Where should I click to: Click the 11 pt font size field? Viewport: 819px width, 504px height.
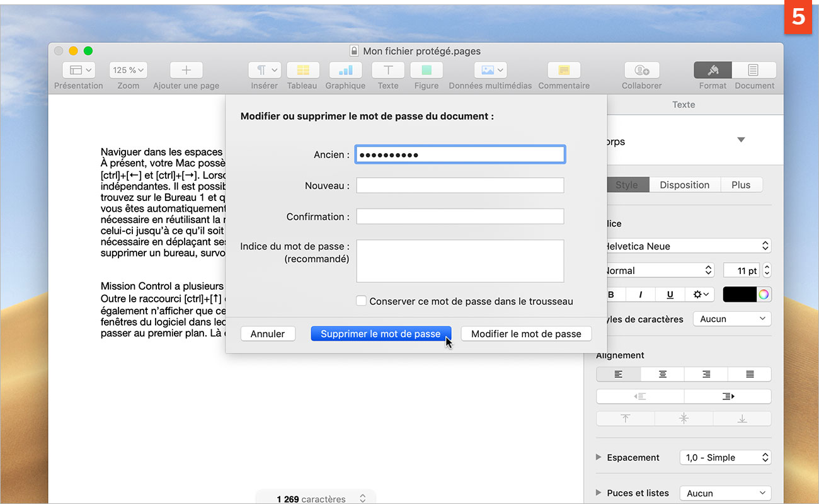(x=742, y=270)
